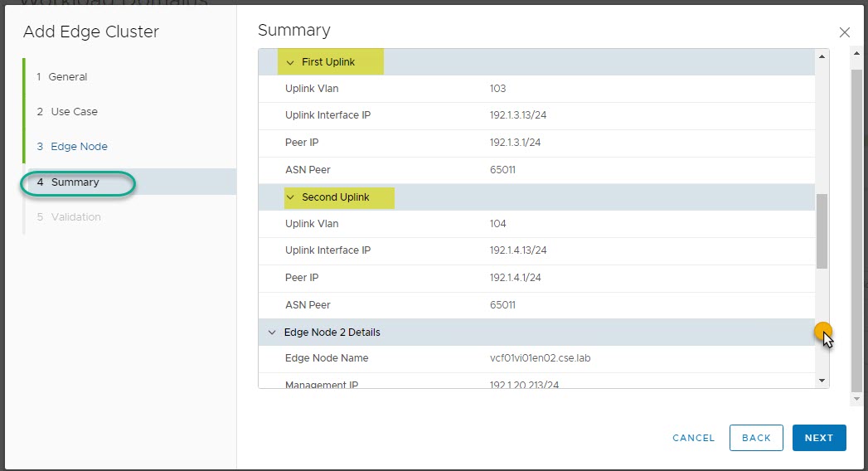Image resolution: width=868 pixels, height=471 pixels.
Task: Click the Second Uplink Peer IP value
Action: coord(515,278)
